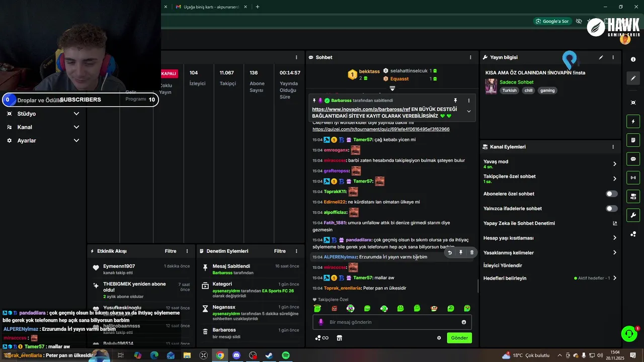This screenshot has height=362, width=644.
Task: Open the Denetim Eylemleri options menu
Action: click(296, 251)
